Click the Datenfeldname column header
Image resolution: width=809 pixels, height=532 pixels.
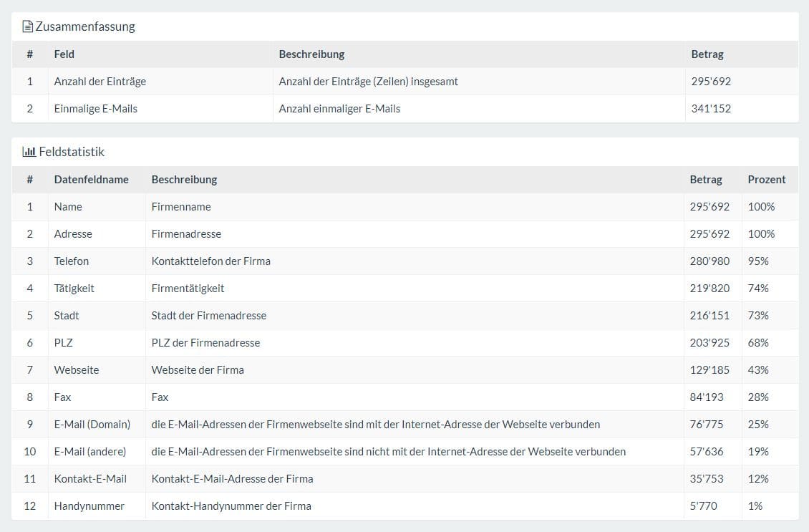(91, 180)
